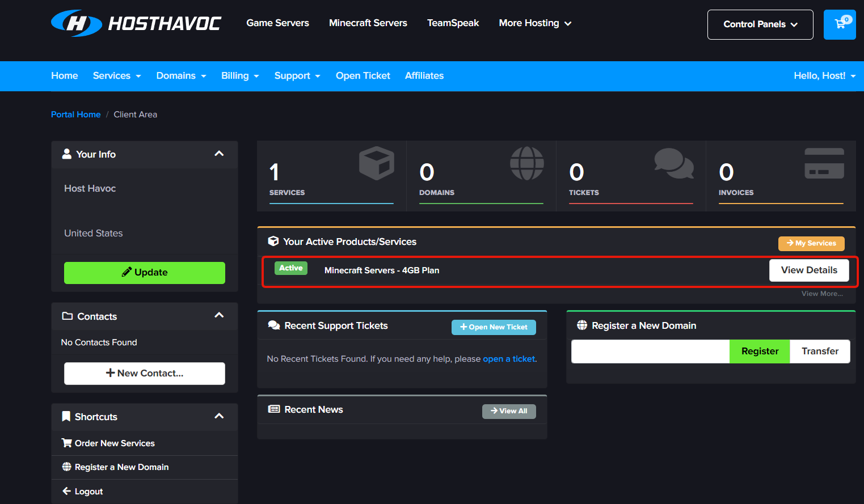Click the View More link

[x=822, y=294]
